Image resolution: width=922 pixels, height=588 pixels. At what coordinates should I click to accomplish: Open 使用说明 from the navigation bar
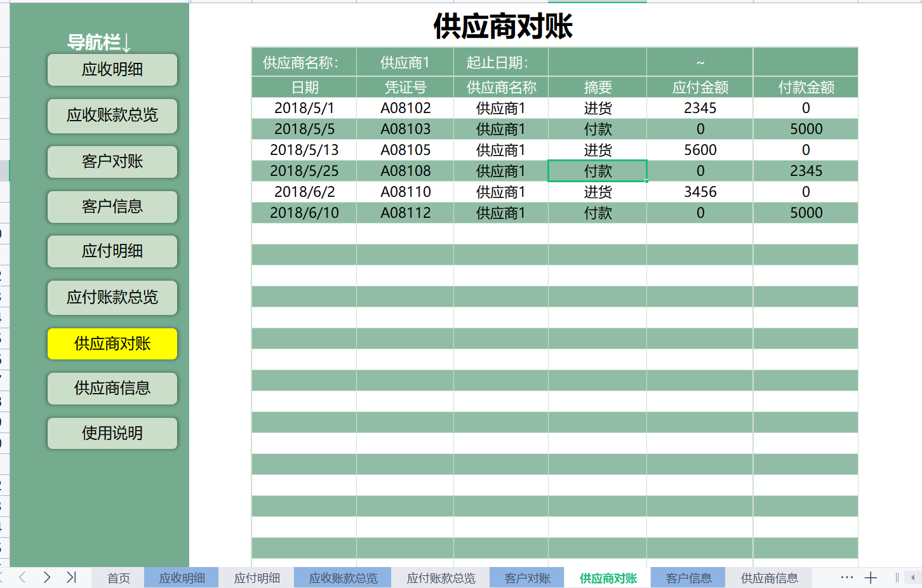pyautogui.click(x=112, y=433)
